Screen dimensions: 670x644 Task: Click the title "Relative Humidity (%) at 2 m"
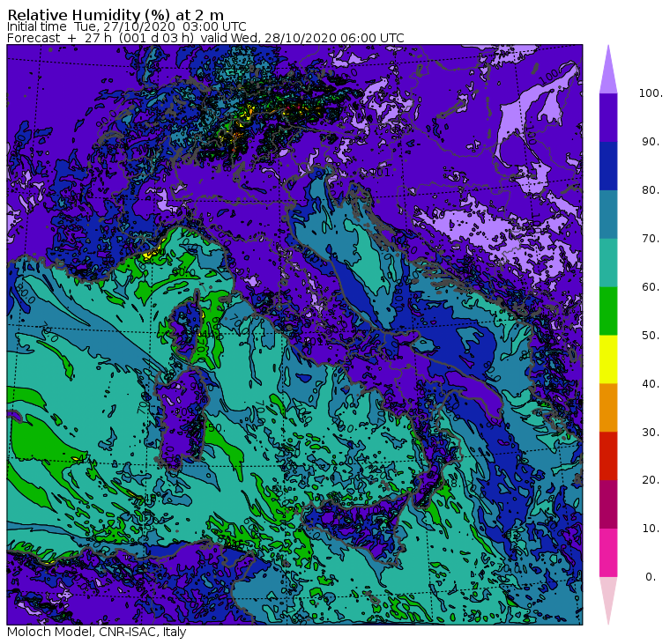click(115, 14)
